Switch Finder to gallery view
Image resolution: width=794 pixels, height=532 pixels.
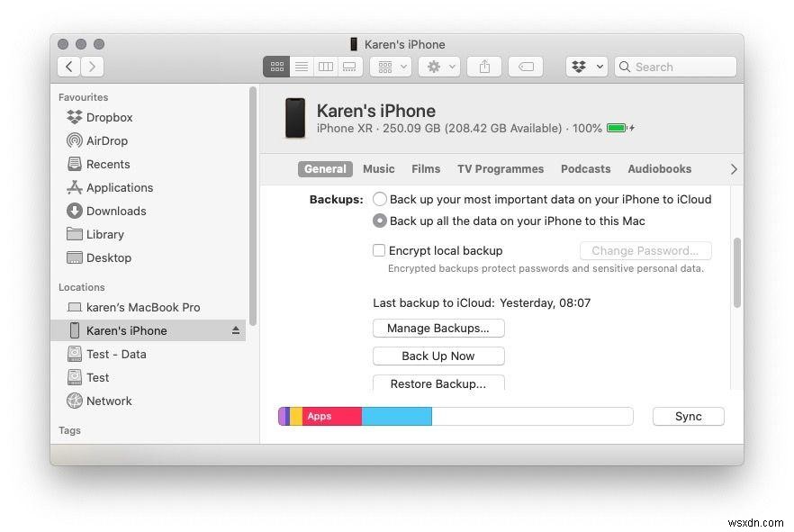point(349,66)
